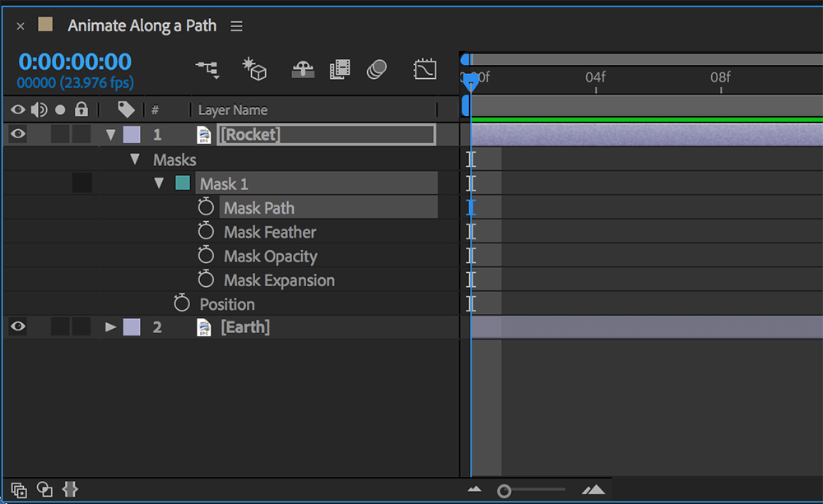The height and width of the screenshot is (504, 823).
Task: Collapse the Masks group
Action: coord(134,159)
